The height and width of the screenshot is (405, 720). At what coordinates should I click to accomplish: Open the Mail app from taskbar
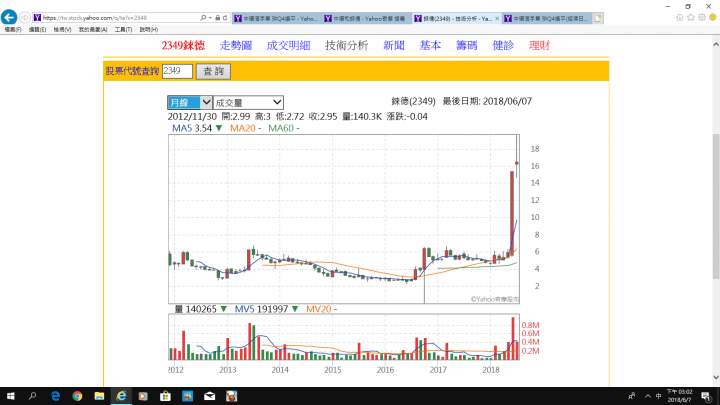coord(209,396)
